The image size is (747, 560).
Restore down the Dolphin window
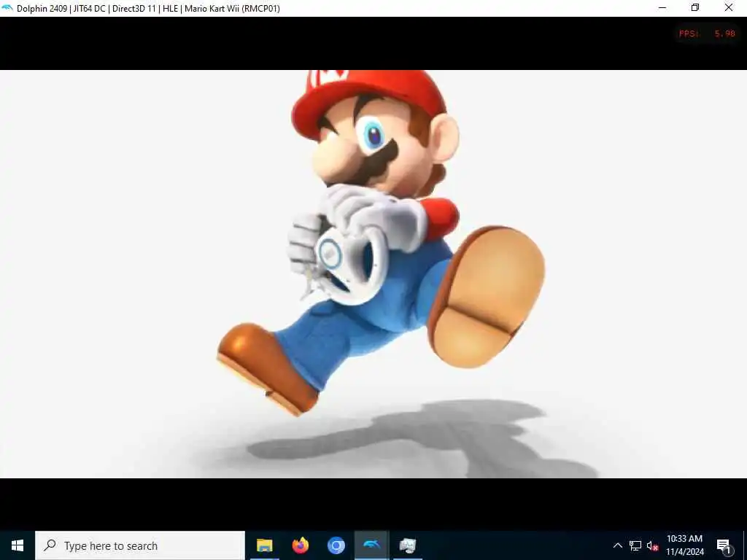coord(695,8)
